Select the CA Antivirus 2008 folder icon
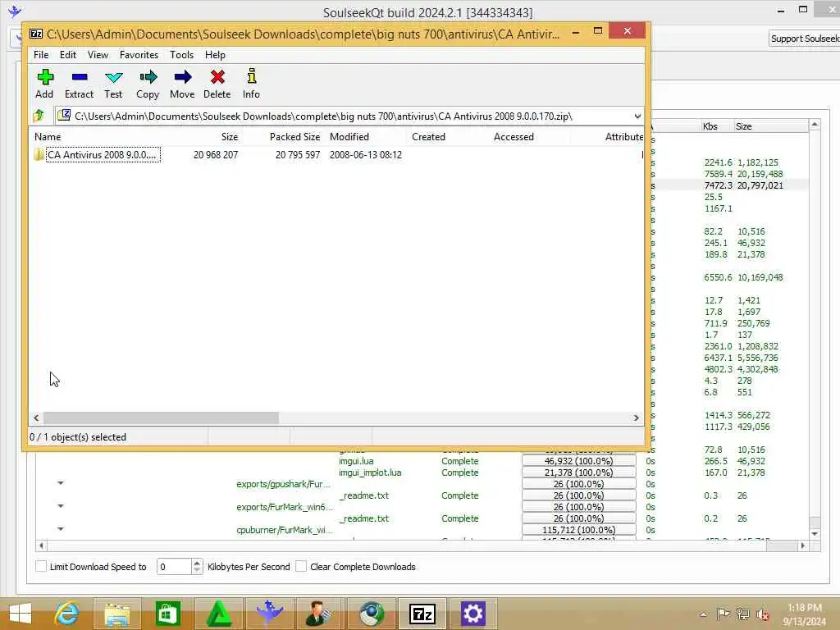840x630 pixels. (x=39, y=155)
